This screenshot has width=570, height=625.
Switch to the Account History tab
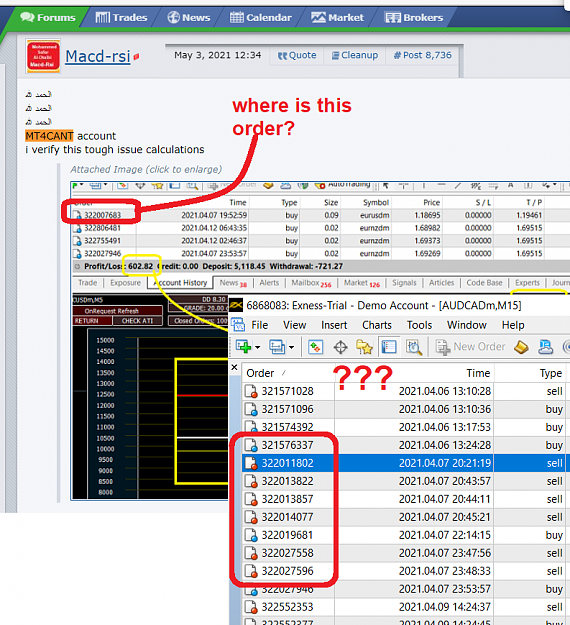click(180, 283)
